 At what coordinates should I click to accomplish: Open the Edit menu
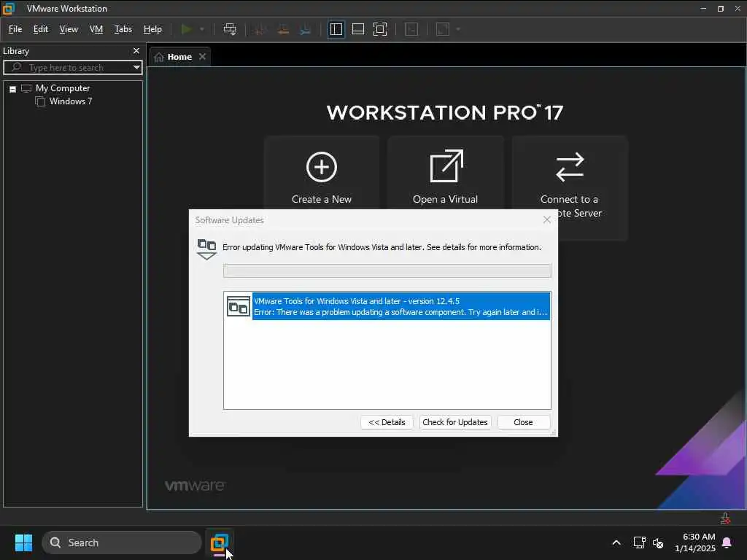41,29
